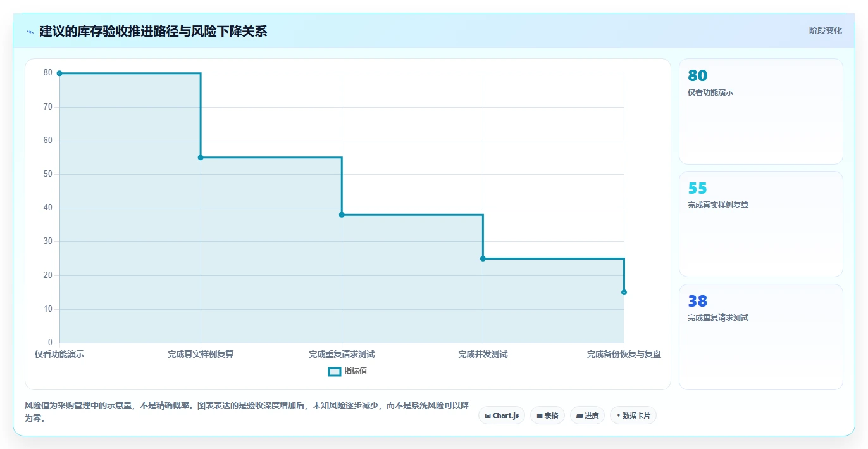Viewport: 868px width, 449px height.
Task: Select the Chart.js tag chip
Action: (x=501, y=415)
